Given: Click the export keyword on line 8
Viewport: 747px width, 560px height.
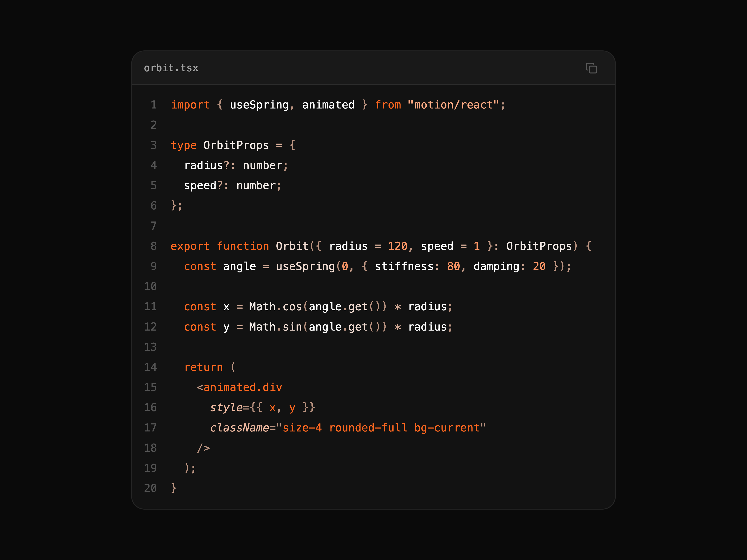Looking at the screenshot, I should pos(190,246).
